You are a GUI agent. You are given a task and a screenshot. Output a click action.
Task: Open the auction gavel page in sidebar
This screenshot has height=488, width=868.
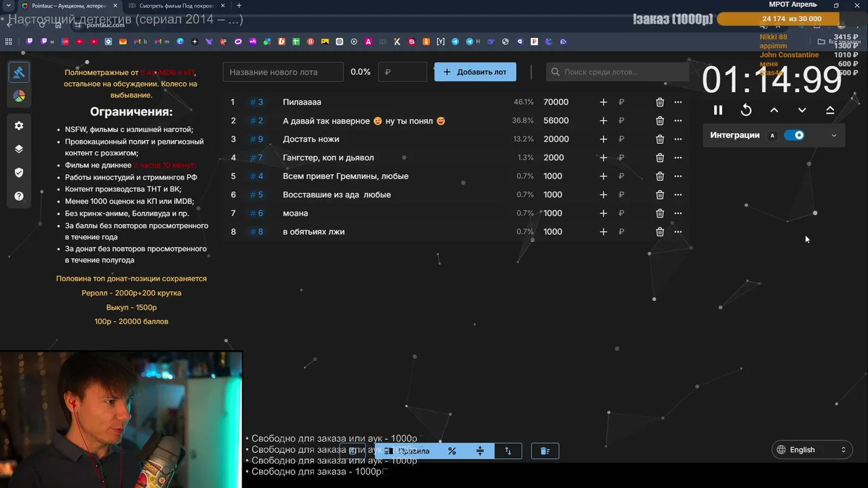coord(19,72)
